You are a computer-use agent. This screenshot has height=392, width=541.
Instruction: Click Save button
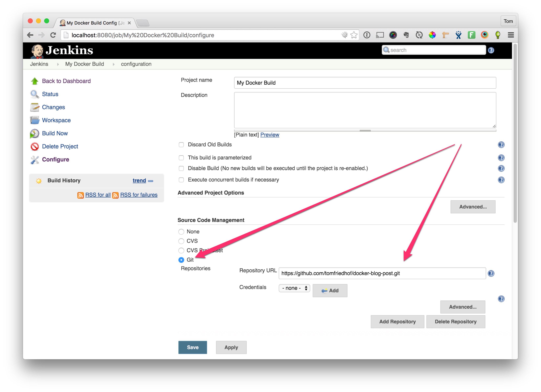coord(193,347)
